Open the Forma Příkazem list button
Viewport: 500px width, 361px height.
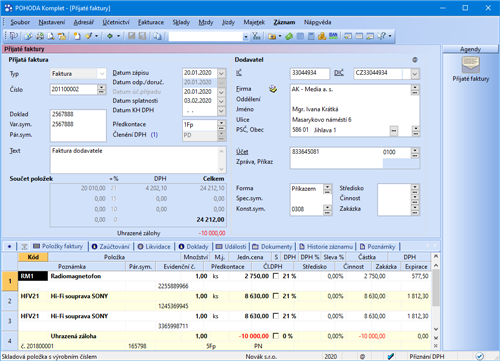pos(327,189)
